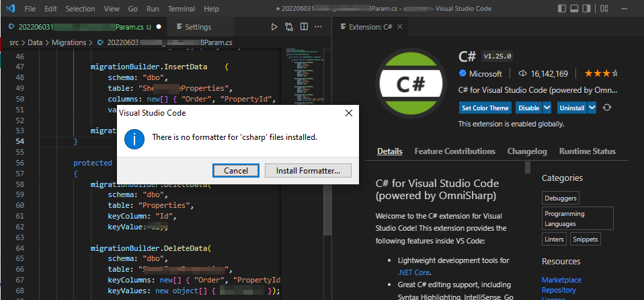The width and height of the screenshot is (644, 300).
Task: Click Install Formatter... button
Action: (308, 171)
